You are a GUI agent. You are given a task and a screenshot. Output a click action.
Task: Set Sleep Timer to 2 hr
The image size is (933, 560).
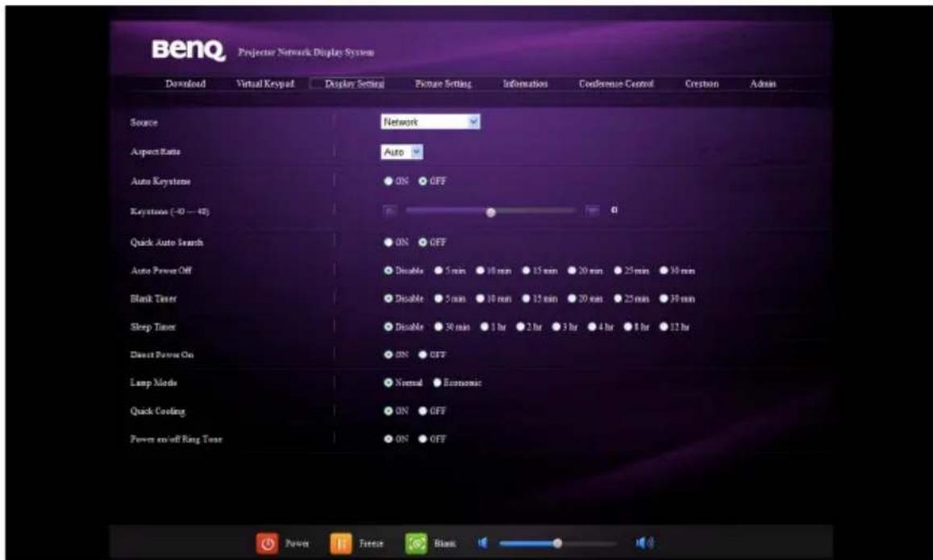(x=521, y=327)
